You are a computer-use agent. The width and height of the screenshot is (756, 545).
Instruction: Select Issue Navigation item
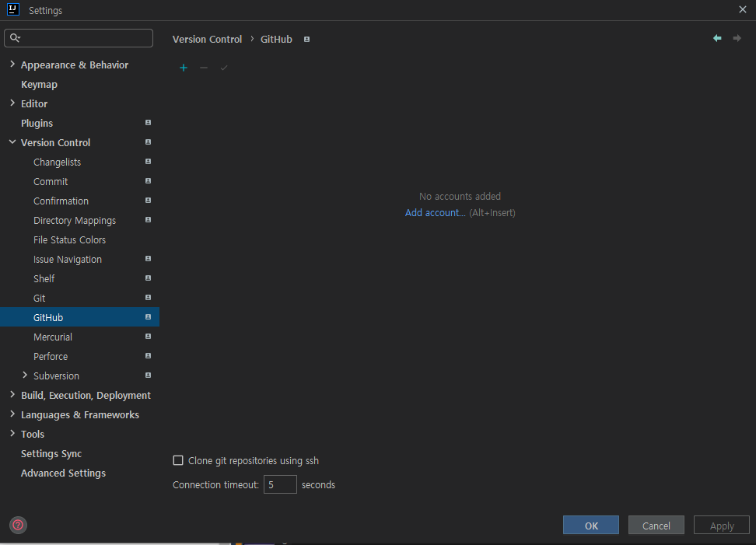(68, 259)
